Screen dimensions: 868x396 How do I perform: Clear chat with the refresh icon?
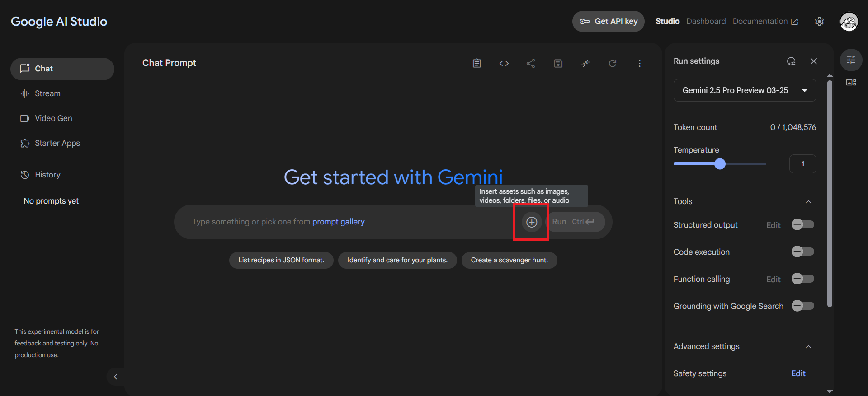click(612, 63)
